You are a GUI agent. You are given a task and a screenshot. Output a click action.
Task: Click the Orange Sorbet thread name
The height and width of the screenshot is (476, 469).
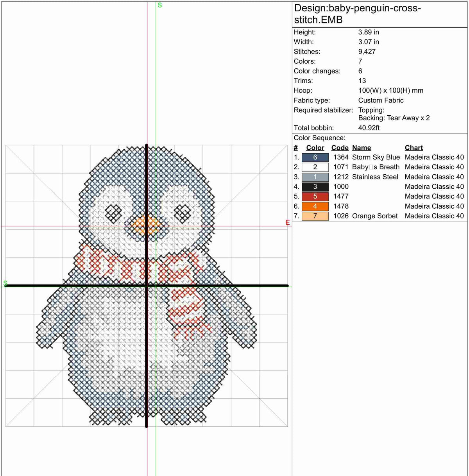point(375,216)
